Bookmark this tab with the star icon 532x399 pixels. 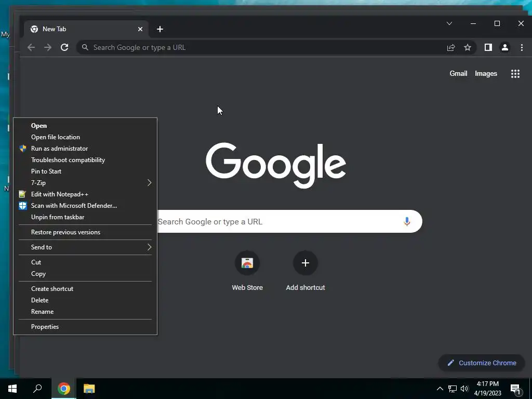[468, 47]
